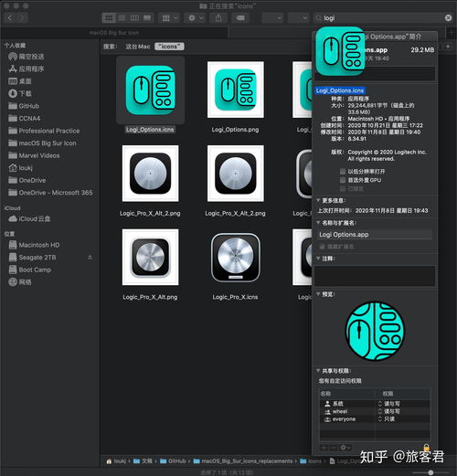The image size is (457, 476).
Task: Select the Logic_Pro_X.icns file thumbnail
Action: click(236, 258)
